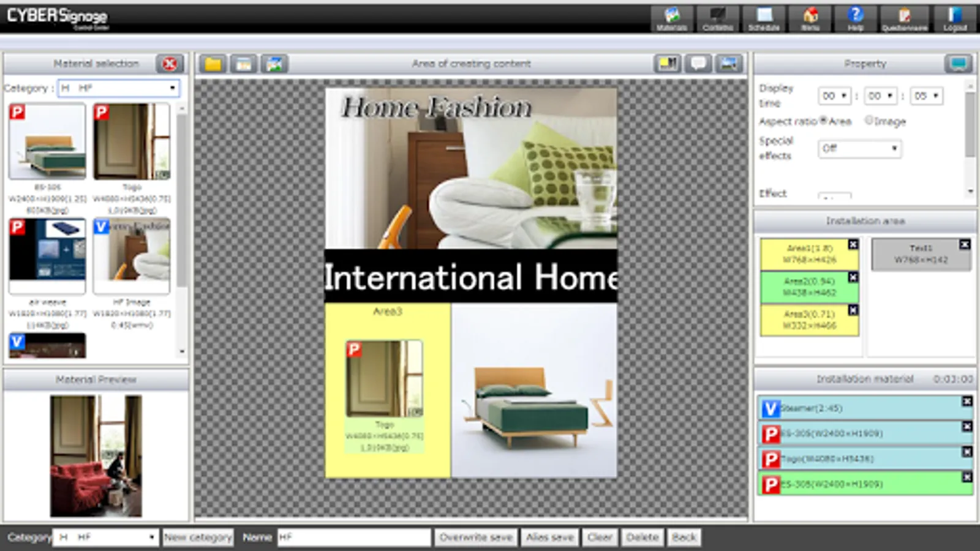This screenshot has height=551, width=980.
Task: Select the air weave photo thumbnail
Action: [47, 257]
